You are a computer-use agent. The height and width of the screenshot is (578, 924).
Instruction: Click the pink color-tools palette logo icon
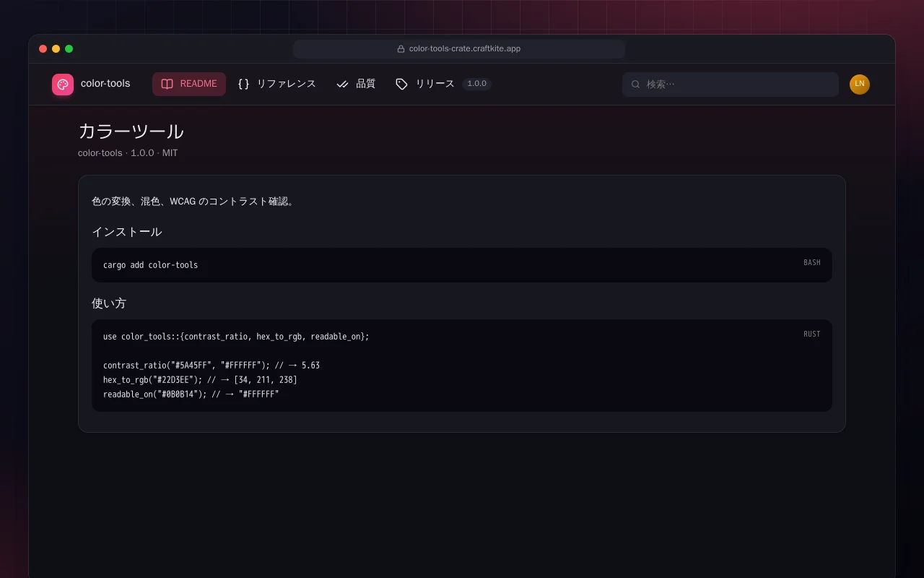pyautogui.click(x=63, y=85)
